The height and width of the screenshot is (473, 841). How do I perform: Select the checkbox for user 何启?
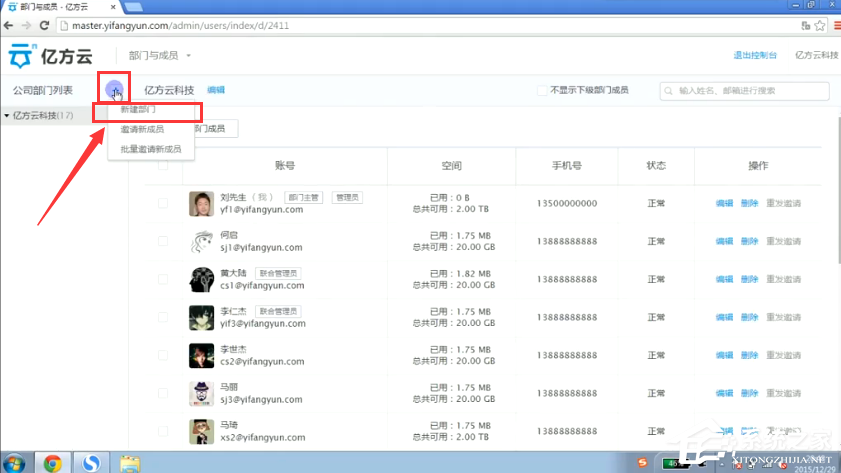click(163, 241)
